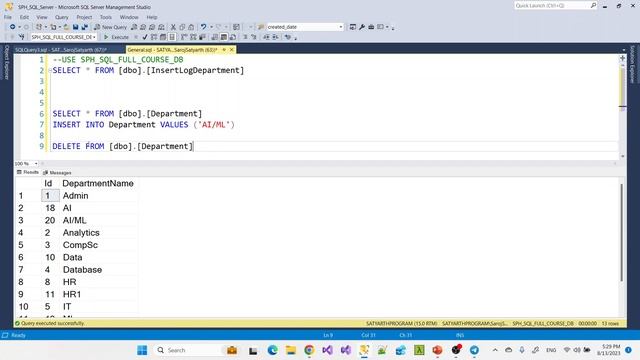Click the Paste icon in toolbar
This screenshot has width=640, height=360.
coord(191,27)
